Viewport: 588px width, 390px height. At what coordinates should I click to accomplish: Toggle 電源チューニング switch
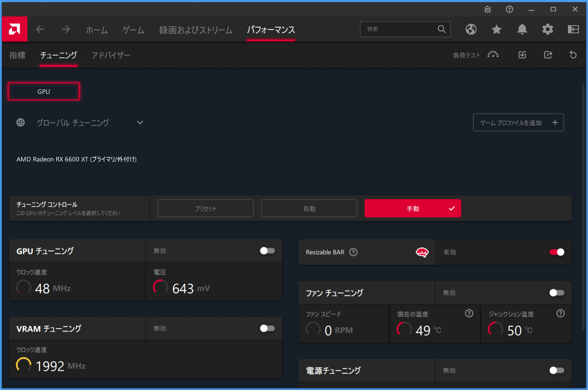coord(557,371)
